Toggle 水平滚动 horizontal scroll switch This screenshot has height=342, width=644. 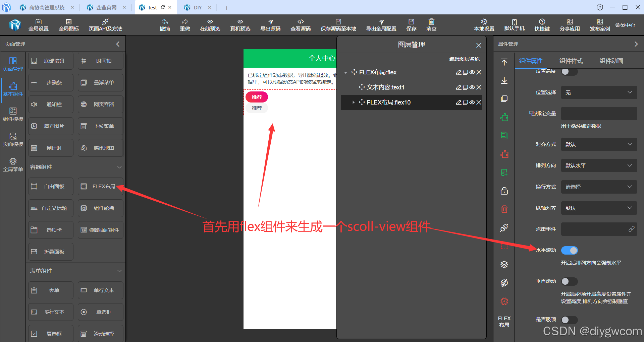569,250
